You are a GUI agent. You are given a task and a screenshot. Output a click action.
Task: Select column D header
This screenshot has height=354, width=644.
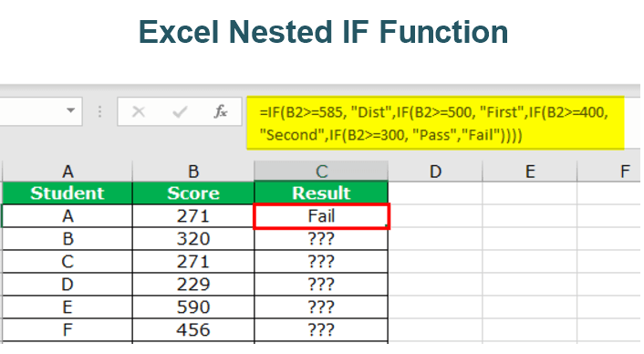[435, 172]
